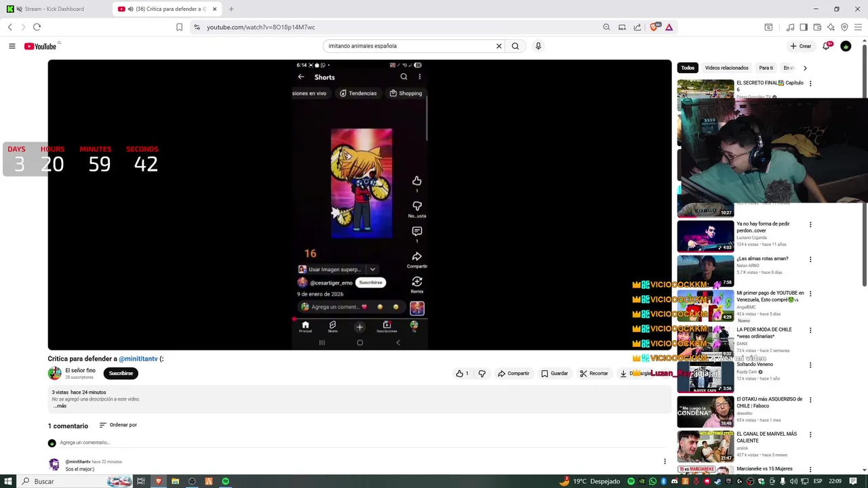Share this page via address bar icon
The height and width of the screenshot is (488, 868).
[637, 27]
